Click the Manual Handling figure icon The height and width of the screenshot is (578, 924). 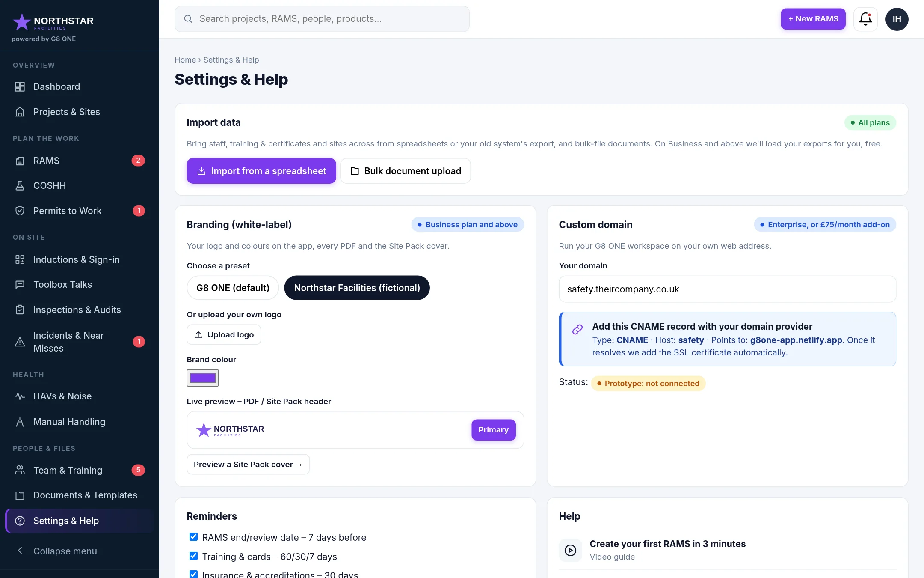point(20,422)
